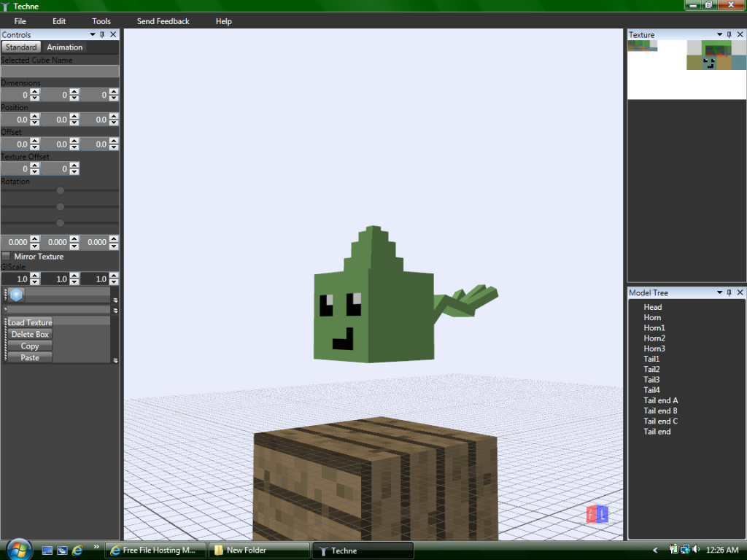Screen dimensions: 747x560
Task: Select Tail end A in Model Tree
Action: click(660, 400)
